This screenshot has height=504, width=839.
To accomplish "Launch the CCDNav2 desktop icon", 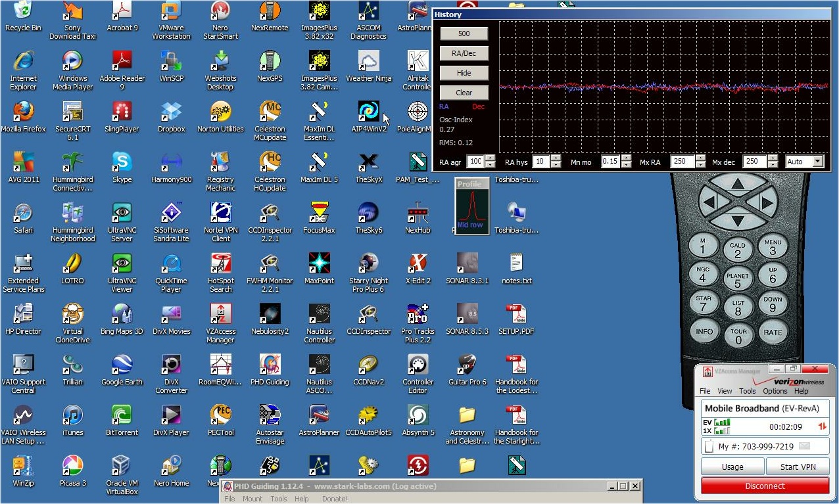I will coord(368,370).
